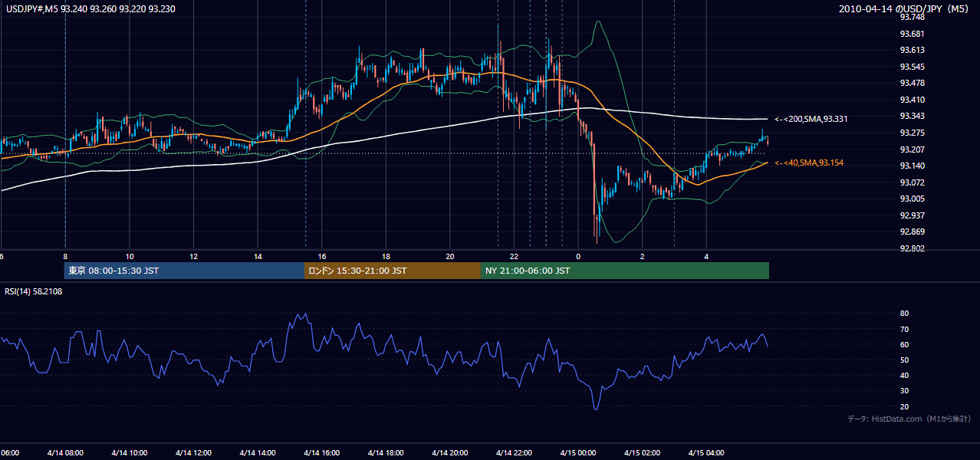Click RSI scale value 20

pos(904,406)
